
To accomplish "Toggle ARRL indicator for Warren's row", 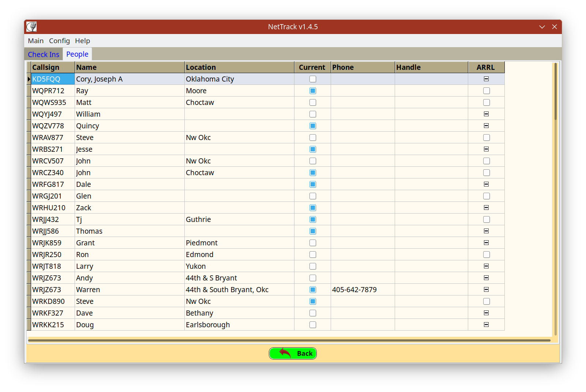I will click(486, 290).
